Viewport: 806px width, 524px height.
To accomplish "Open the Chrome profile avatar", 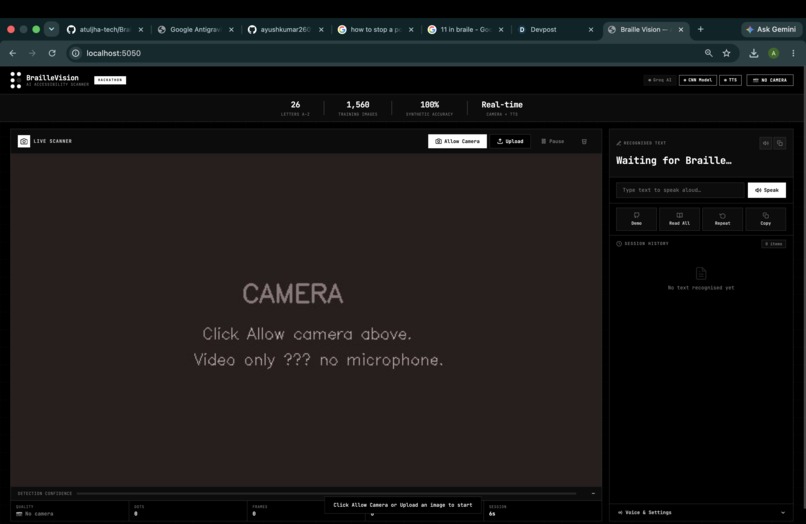I will (x=773, y=53).
